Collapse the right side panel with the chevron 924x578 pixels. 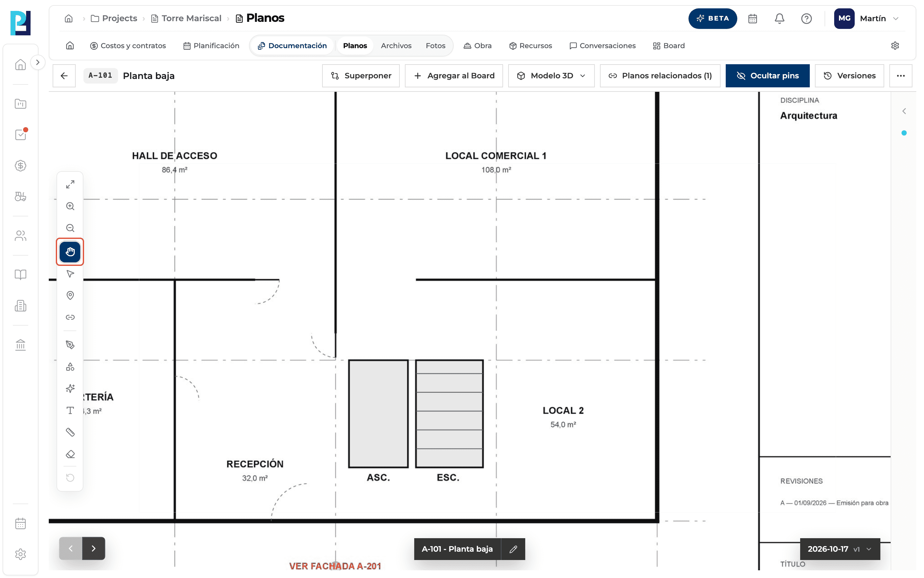pyautogui.click(x=904, y=111)
